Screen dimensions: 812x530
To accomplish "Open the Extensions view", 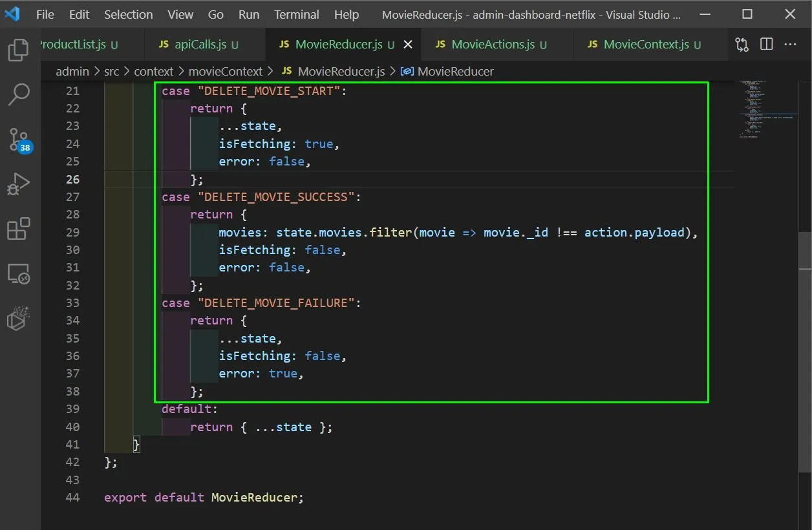I will 18,229.
